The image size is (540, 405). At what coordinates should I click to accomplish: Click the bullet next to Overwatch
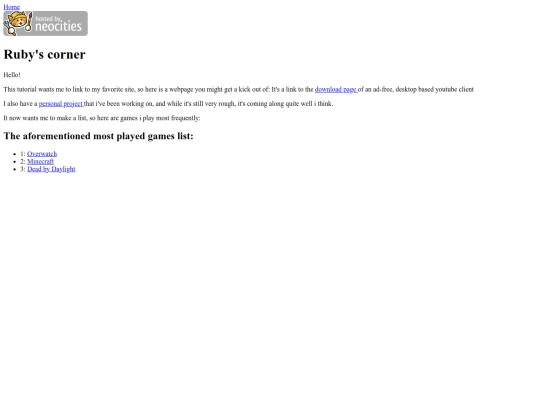(14, 154)
